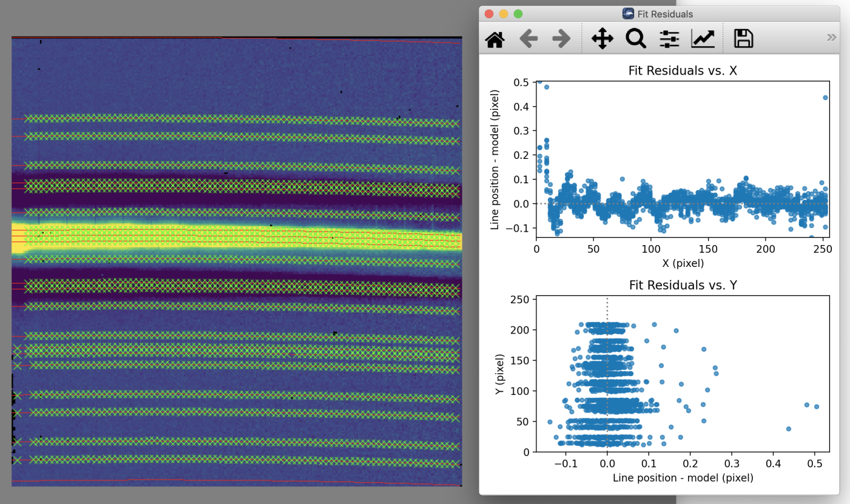Screen dimensions: 850x504
Task: Click the X (pixel) axis label
Action: pyautogui.click(x=684, y=263)
